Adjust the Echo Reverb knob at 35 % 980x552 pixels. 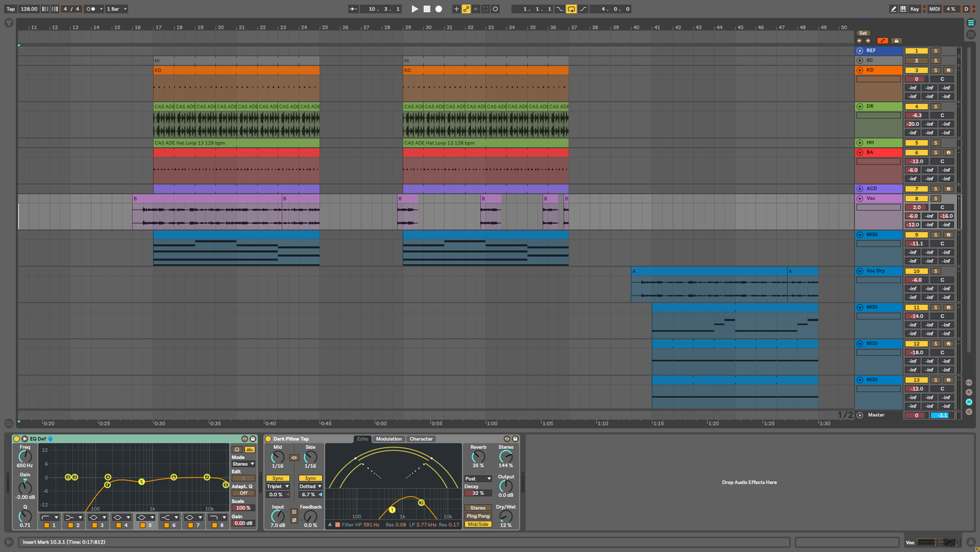(x=478, y=457)
